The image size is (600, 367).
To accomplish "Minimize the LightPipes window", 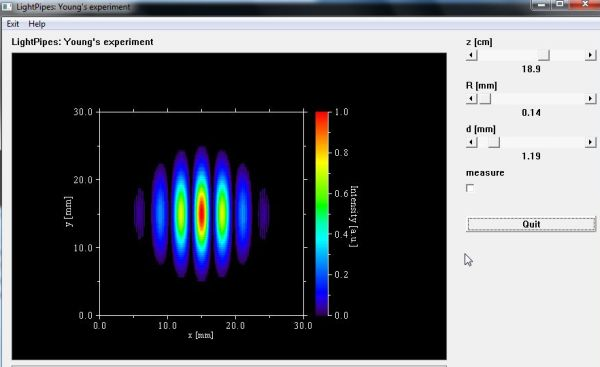I will coord(541,4).
